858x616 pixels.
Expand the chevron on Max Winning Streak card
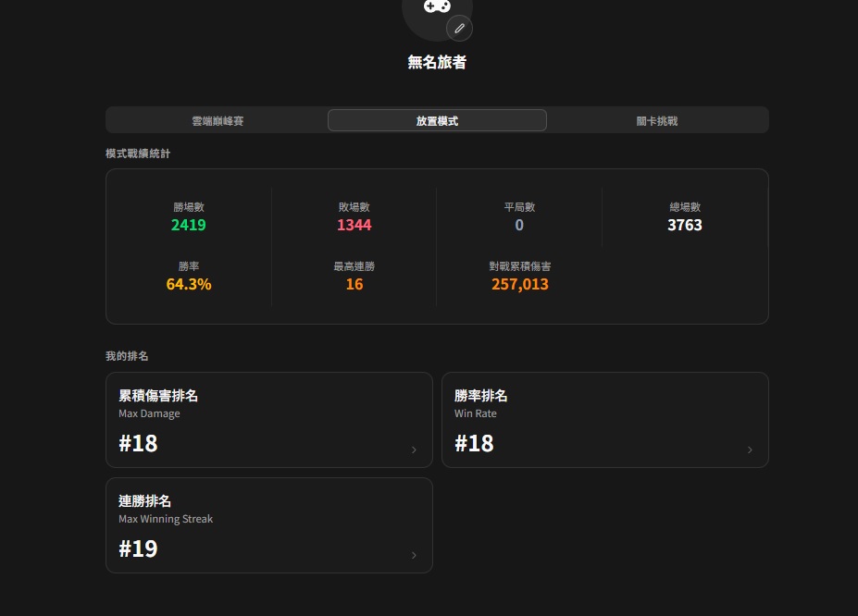coord(414,555)
